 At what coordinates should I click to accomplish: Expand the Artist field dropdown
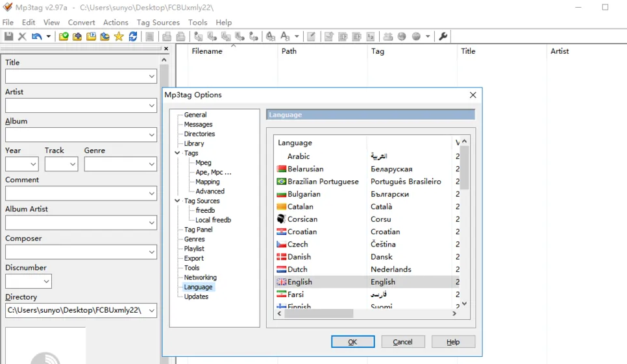(151, 106)
